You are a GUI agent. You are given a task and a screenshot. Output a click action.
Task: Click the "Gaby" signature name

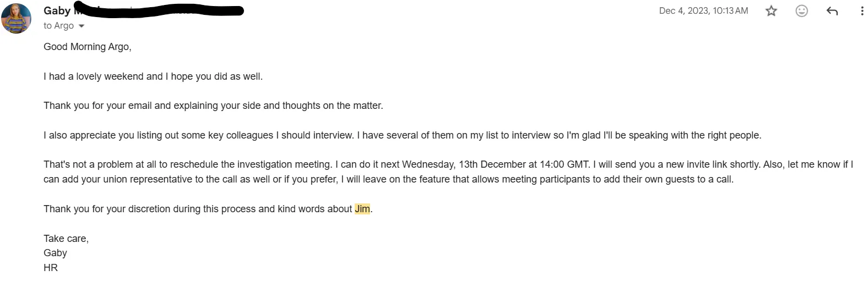55,253
